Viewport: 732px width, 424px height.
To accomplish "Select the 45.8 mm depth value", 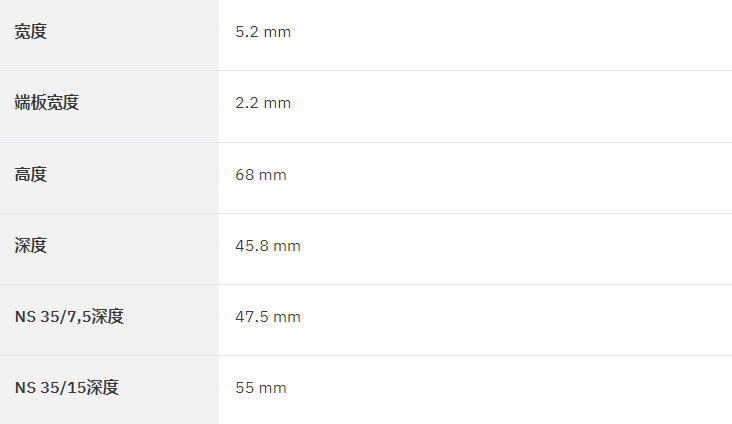I will point(267,246).
